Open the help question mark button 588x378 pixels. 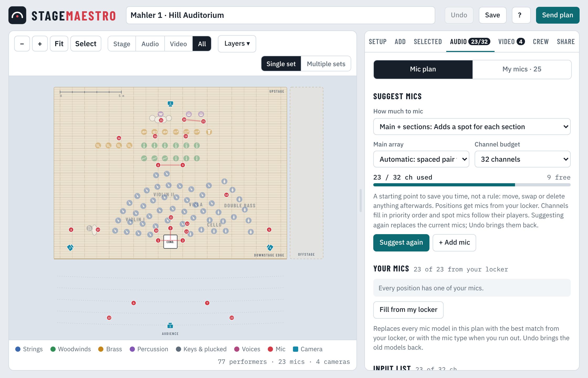521,15
